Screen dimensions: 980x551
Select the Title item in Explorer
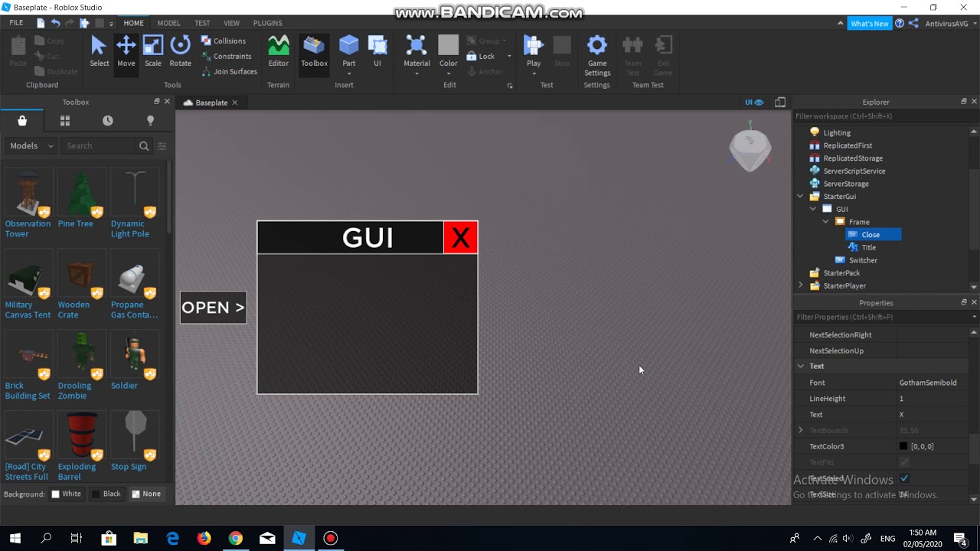click(x=869, y=247)
